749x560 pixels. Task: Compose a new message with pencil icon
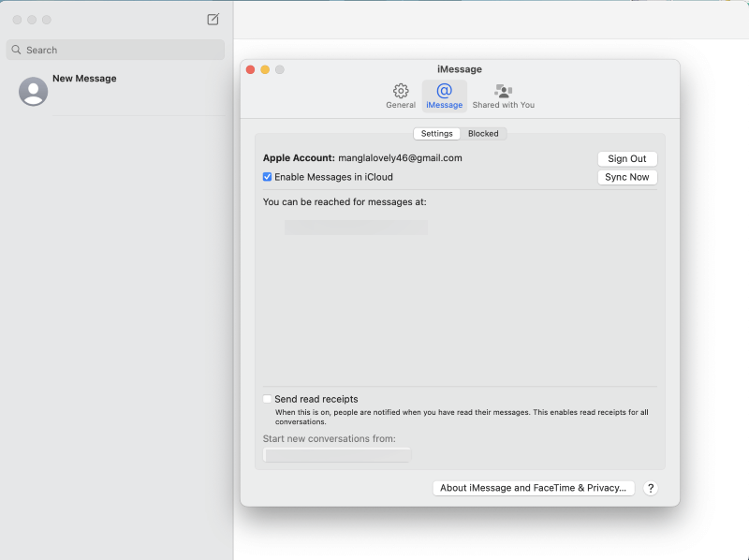pyautogui.click(x=213, y=19)
